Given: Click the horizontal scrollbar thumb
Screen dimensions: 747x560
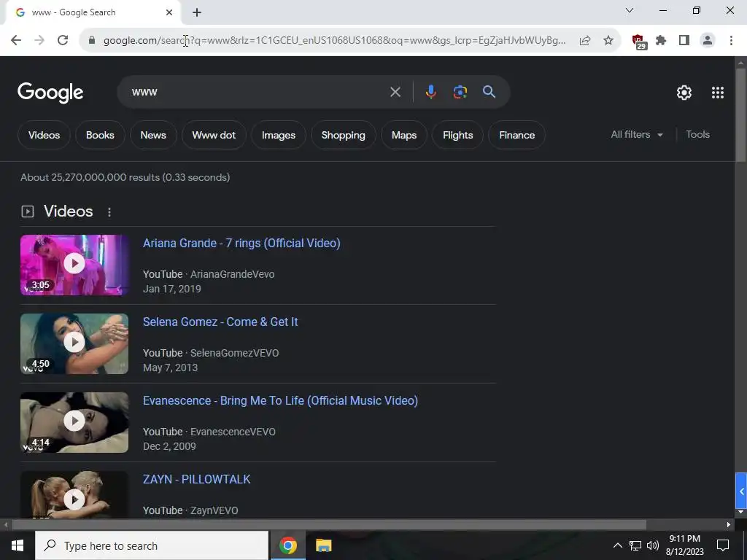Looking at the screenshot, I should click(329, 525).
